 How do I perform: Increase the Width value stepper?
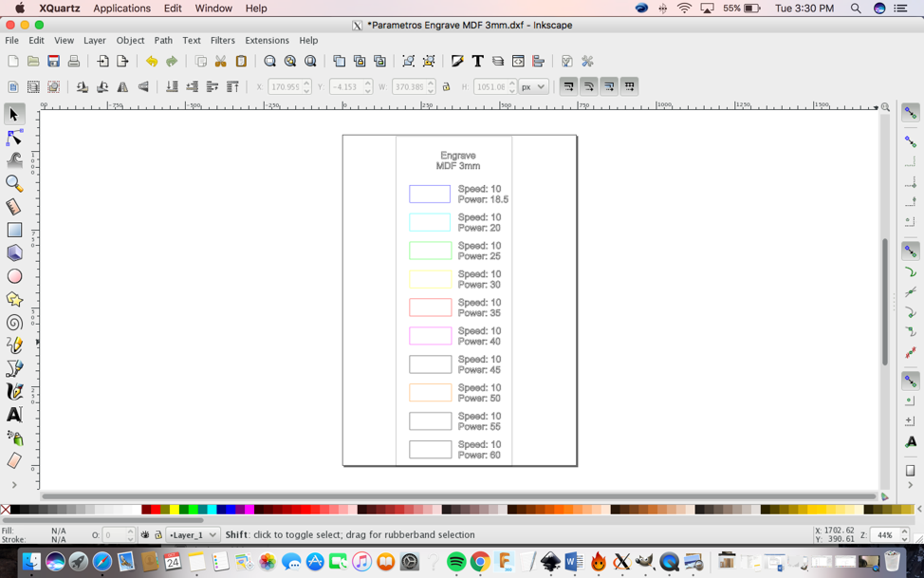point(432,84)
